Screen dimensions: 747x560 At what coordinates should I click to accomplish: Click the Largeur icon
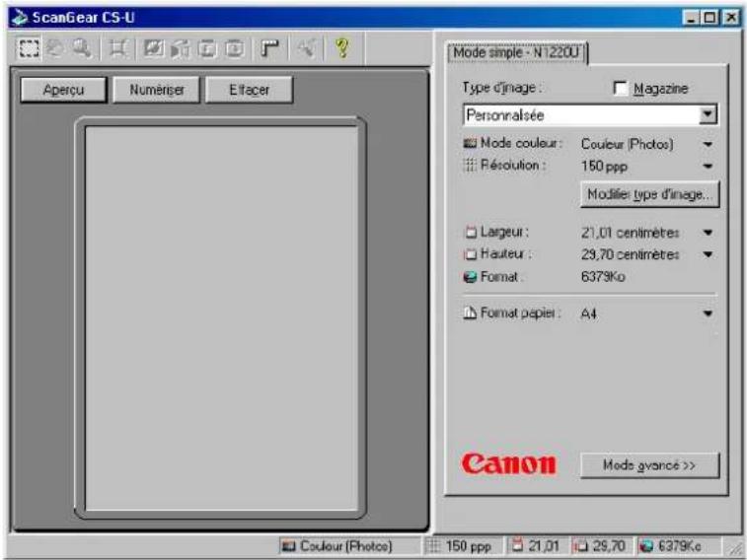click(x=471, y=233)
